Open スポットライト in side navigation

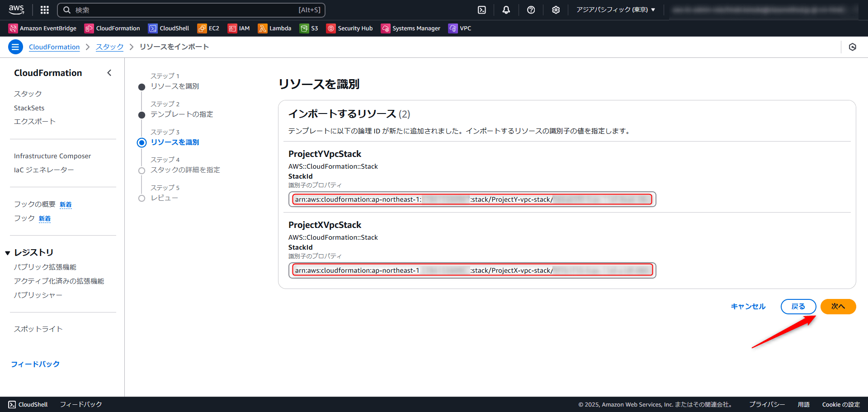[x=38, y=329]
